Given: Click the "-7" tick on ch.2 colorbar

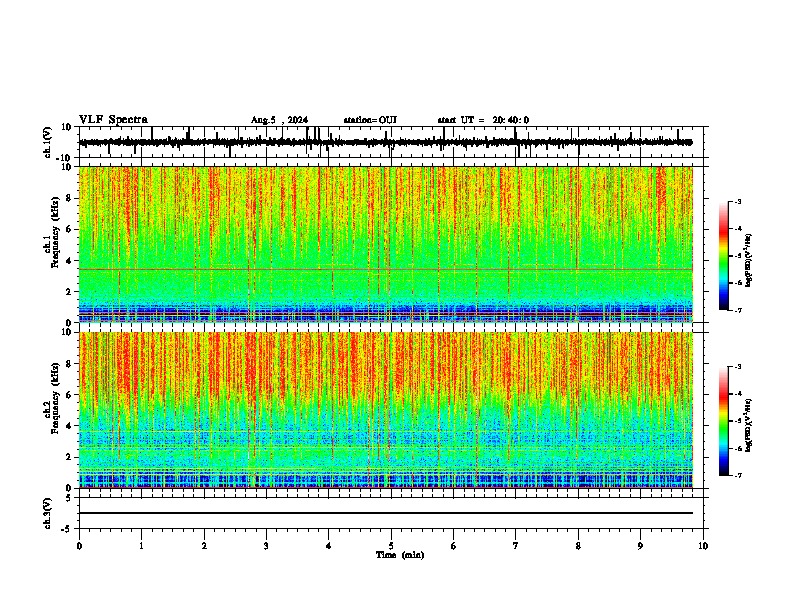Looking at the screenshot, I should [738, 475].
